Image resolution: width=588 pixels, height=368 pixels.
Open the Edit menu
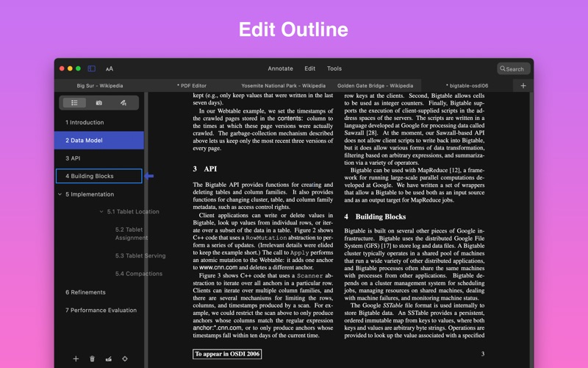point(309,68)
